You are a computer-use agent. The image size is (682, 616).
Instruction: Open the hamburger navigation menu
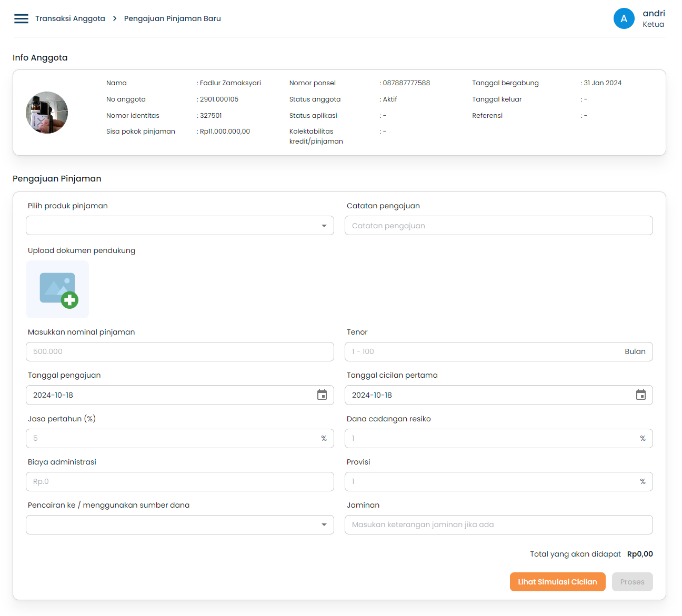point(21,19)
